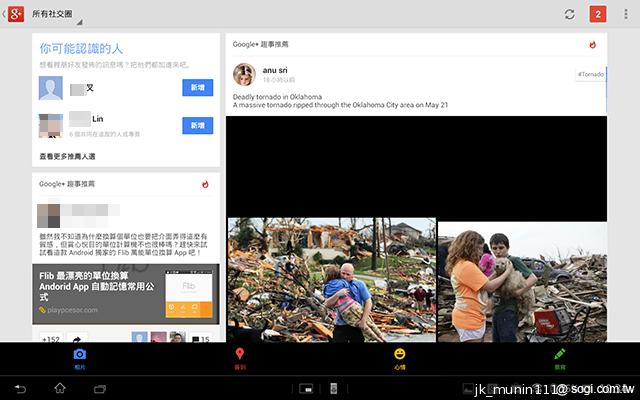The height and width of the screenshot is (400, 640).
Task: Tap the remote-control icon in the navigation bar
Action: (333, 389)
